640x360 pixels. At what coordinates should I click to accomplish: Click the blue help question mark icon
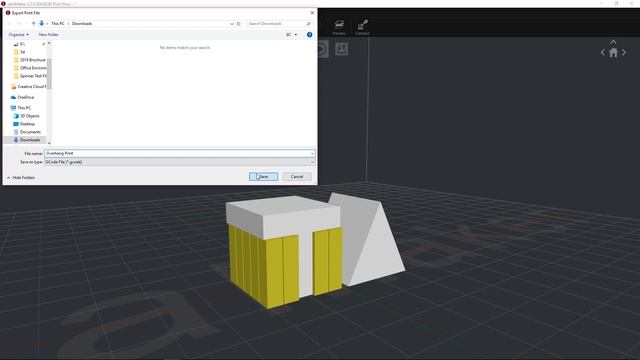click(x=309, y=35)
